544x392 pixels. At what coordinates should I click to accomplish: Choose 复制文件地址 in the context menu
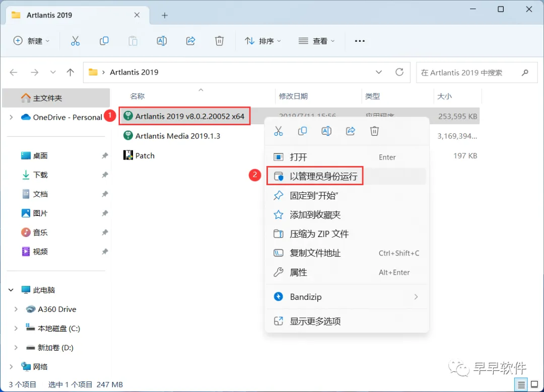346,253
